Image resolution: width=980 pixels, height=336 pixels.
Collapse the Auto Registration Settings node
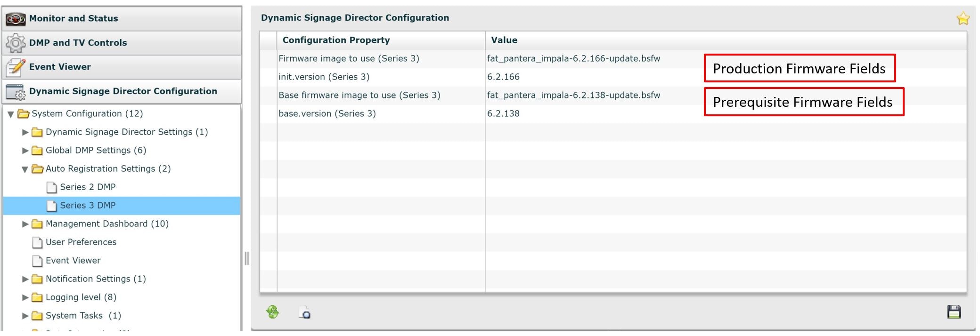coord(25,169)
